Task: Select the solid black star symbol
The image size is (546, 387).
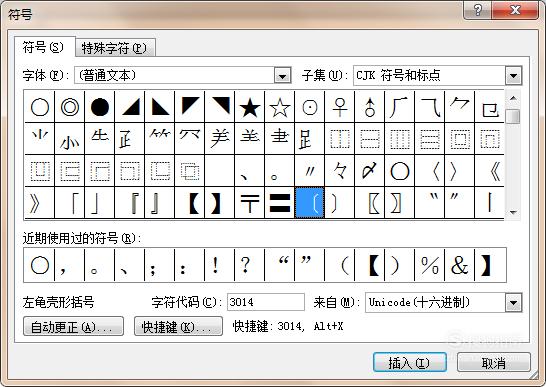Action: [250, 107]
